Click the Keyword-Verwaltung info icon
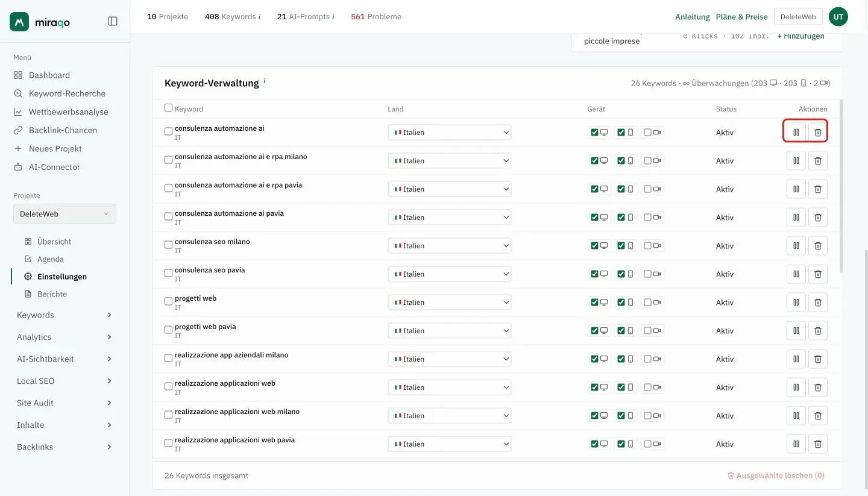Screen dimensions: 868x496 264,81
